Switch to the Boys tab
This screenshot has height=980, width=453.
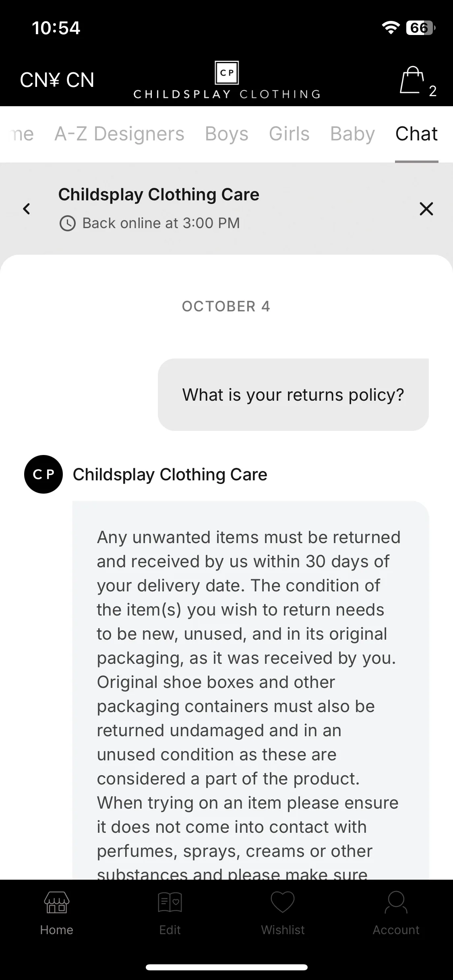[x=227, y=134]
